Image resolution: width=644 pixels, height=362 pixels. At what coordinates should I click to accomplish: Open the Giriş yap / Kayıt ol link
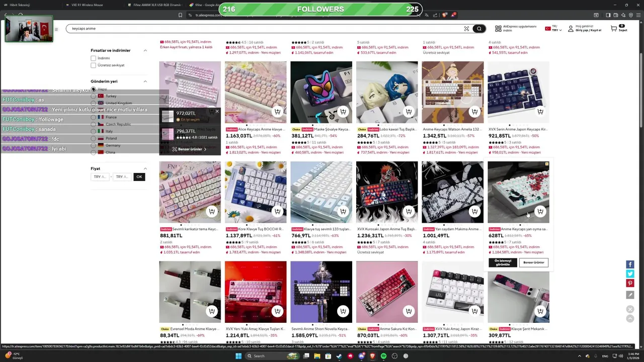pos(589,30)
